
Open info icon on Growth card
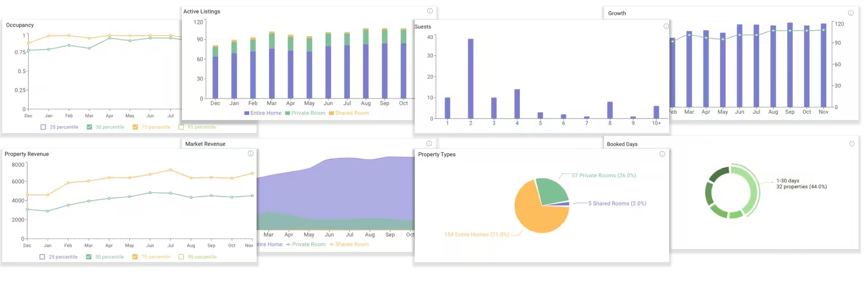click(850, 12)
